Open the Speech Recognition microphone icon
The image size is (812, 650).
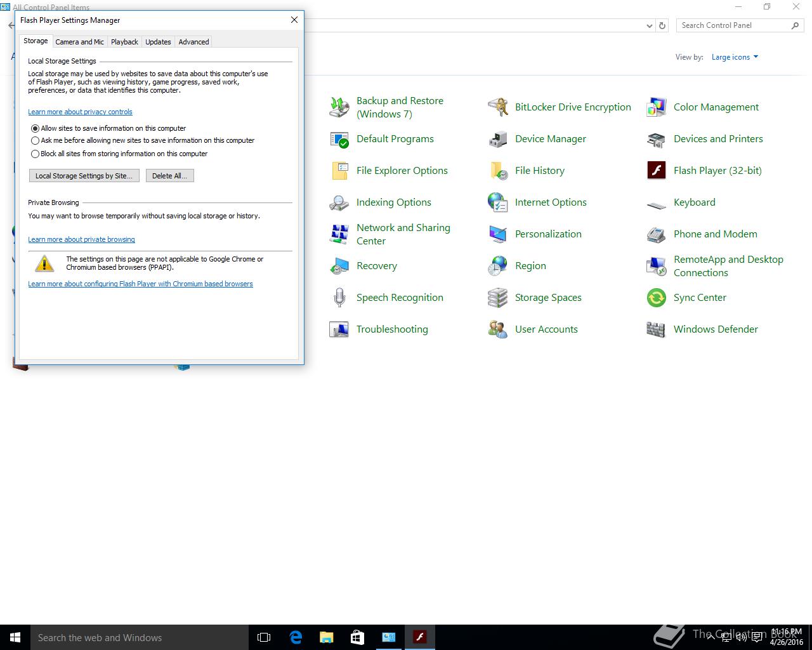pos(339,298)
